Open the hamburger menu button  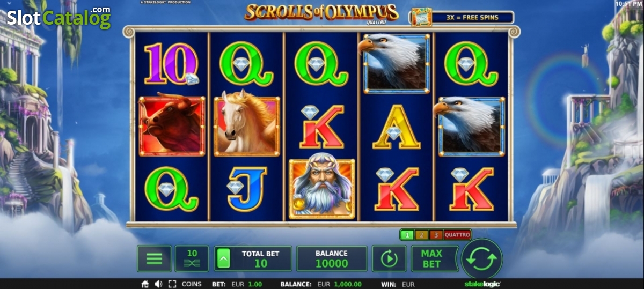pos(154,258)
